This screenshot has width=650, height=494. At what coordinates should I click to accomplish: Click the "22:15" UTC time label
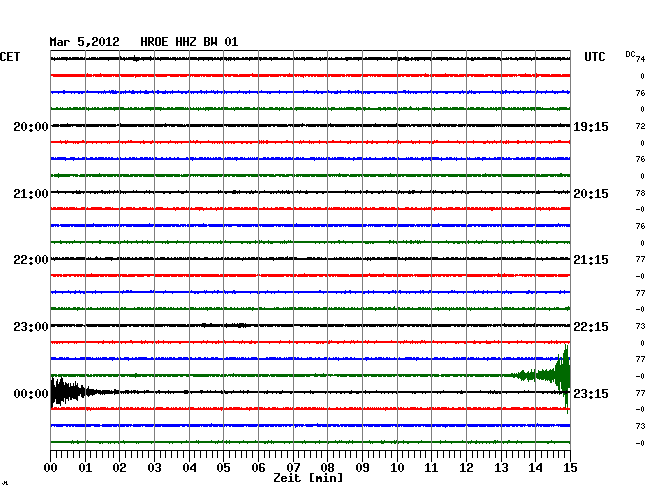[591, 327]
